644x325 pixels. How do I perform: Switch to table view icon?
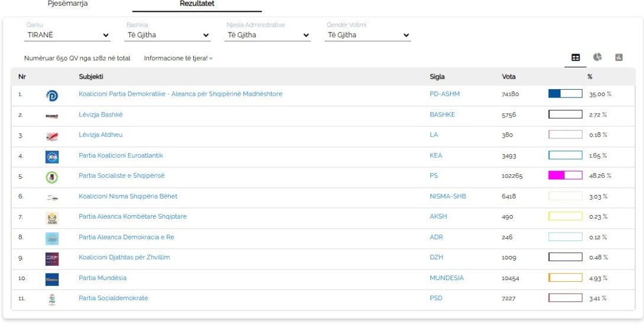pyautogui.click(x=575, y=57)
